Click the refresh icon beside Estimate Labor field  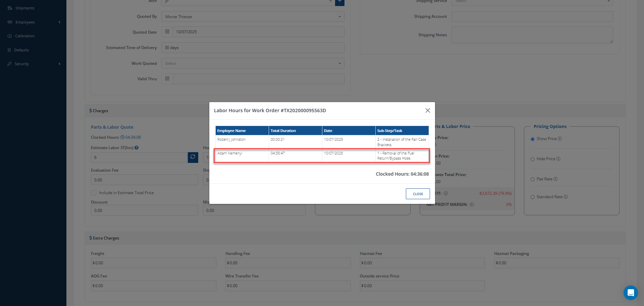(193, 157)
